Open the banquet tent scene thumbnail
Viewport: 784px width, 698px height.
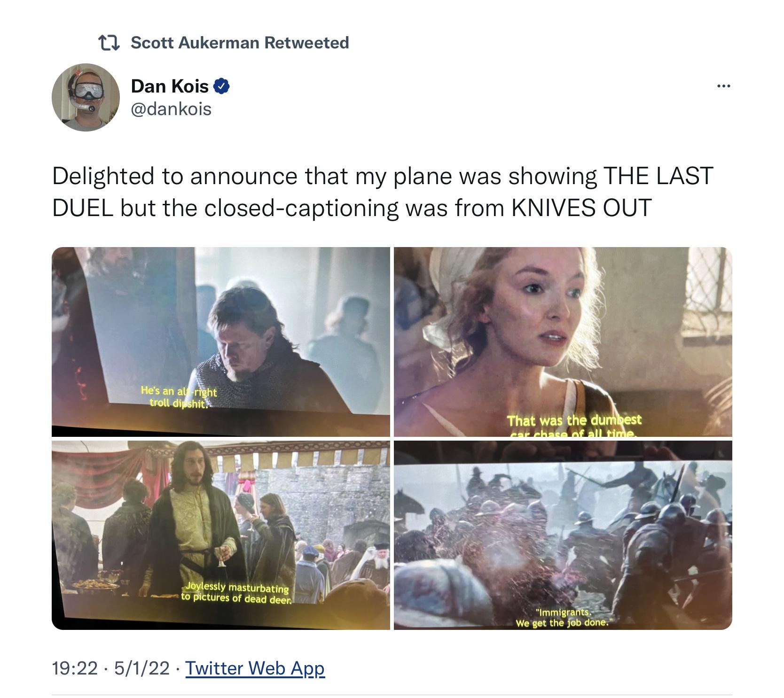[x=221, y=535]
